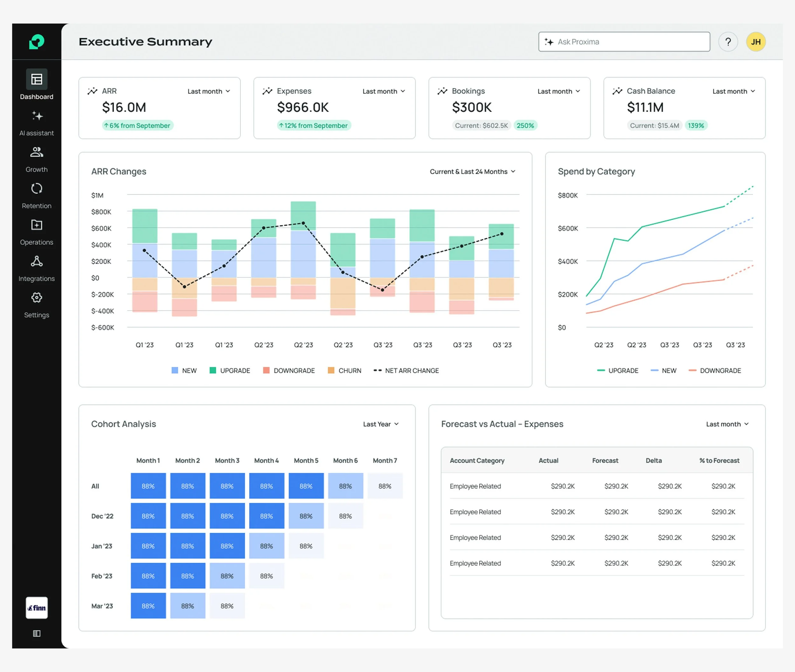
Task: Click the Ask Proxima search field
Action: coord(624,42)
